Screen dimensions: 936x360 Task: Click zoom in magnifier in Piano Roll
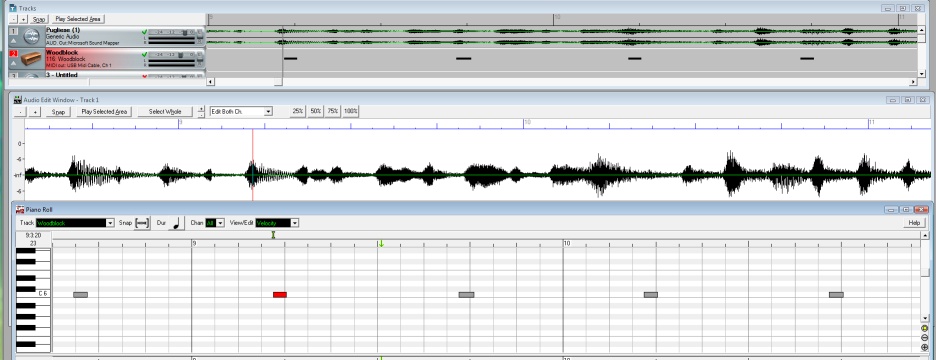925,347
